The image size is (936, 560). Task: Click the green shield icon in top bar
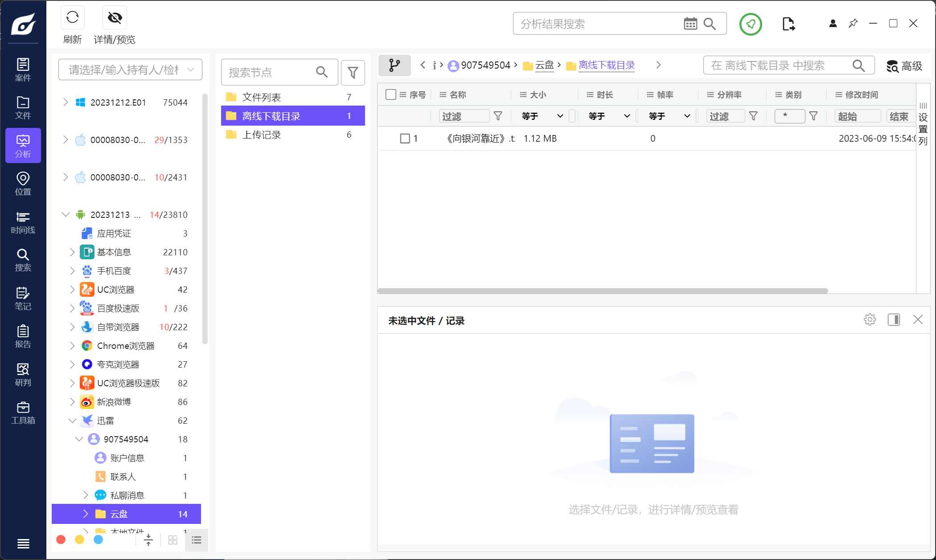pos(751,24)
